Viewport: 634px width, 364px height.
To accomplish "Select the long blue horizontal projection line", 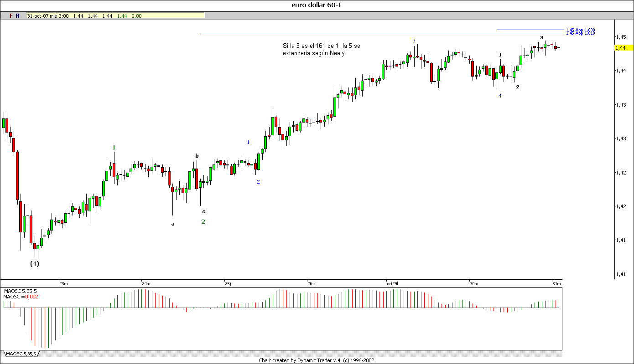I will coord(382,33).
